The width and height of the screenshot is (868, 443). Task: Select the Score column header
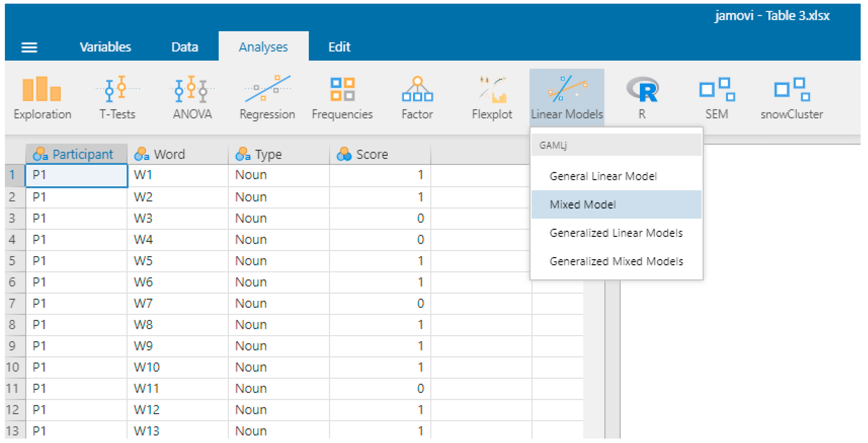[380, 154]
